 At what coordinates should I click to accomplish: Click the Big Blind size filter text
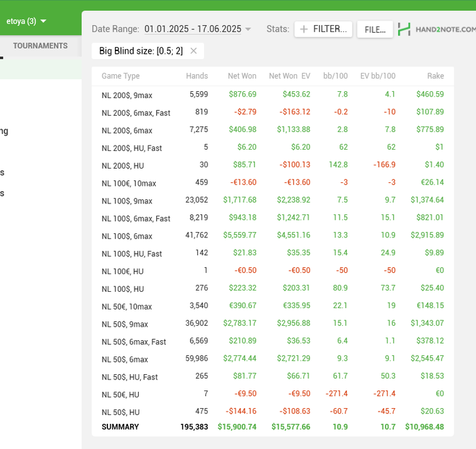pos(141,50)
